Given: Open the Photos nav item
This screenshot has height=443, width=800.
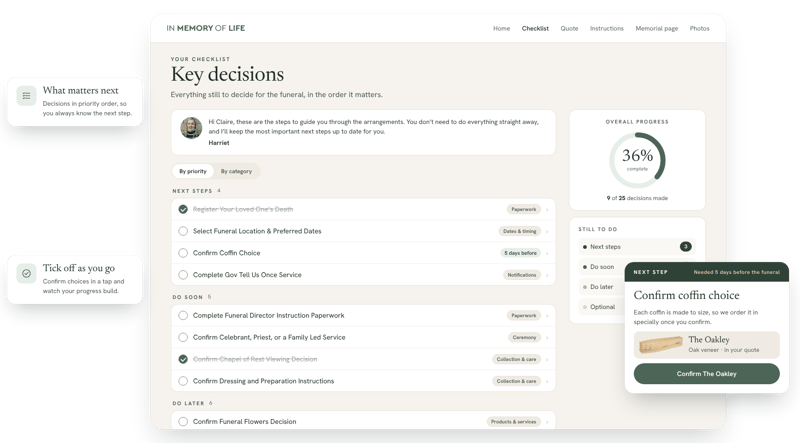Looking at the screenshot, I should coord(699,29).
